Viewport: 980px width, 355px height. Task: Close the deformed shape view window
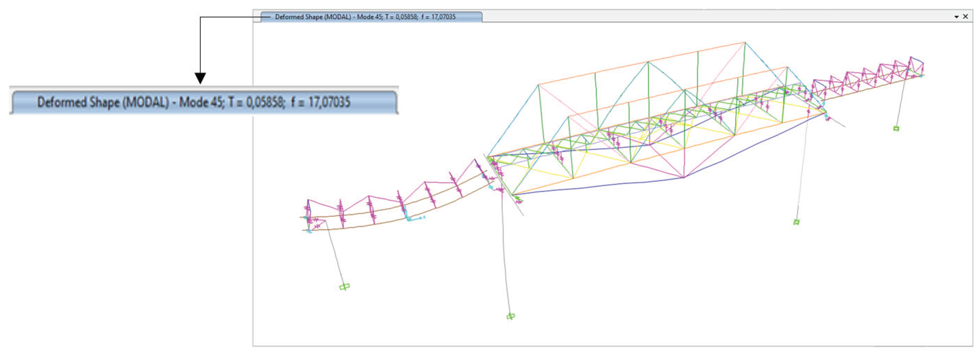point(965,16)
